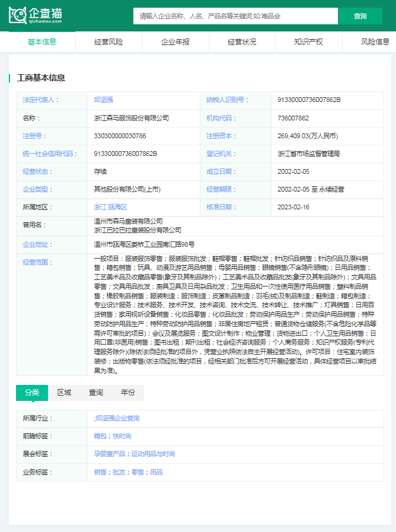Image resolution: width=396 pixels, height=532 pixels.
Task: Click the 箱包 tag link
Action: click(100, 436)
